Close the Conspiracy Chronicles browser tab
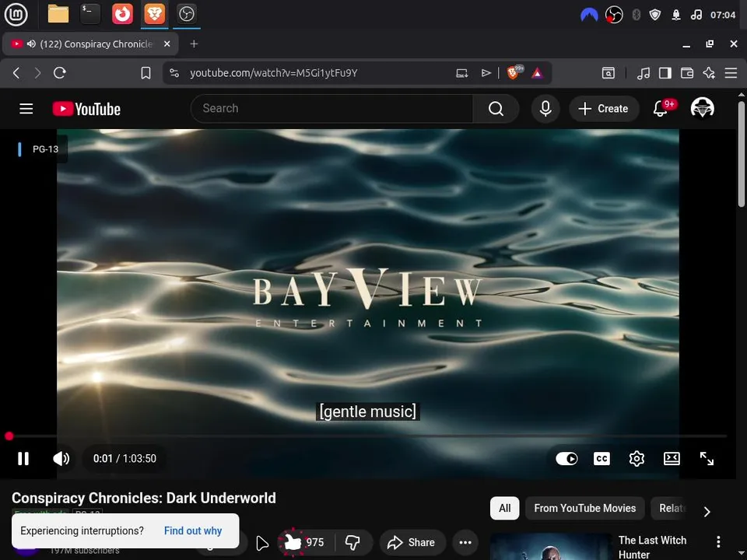The height and width of the screenshot is (560, 747). [x=167, y=44]
